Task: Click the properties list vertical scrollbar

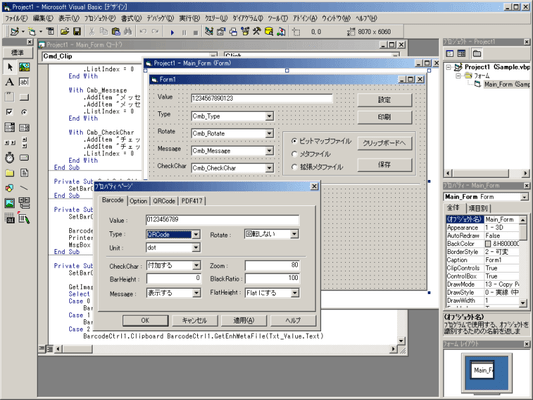Action: click(x=523, y=260)
